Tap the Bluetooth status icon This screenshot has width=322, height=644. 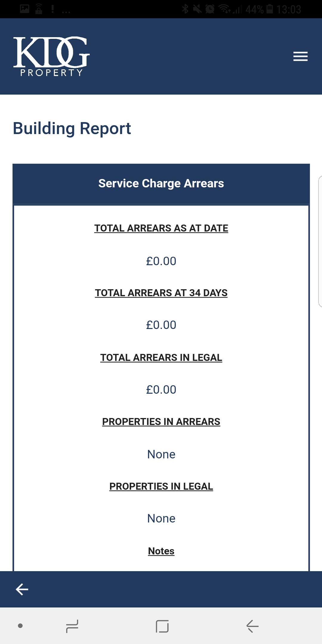pyautogui.click(x=185, y=9)
